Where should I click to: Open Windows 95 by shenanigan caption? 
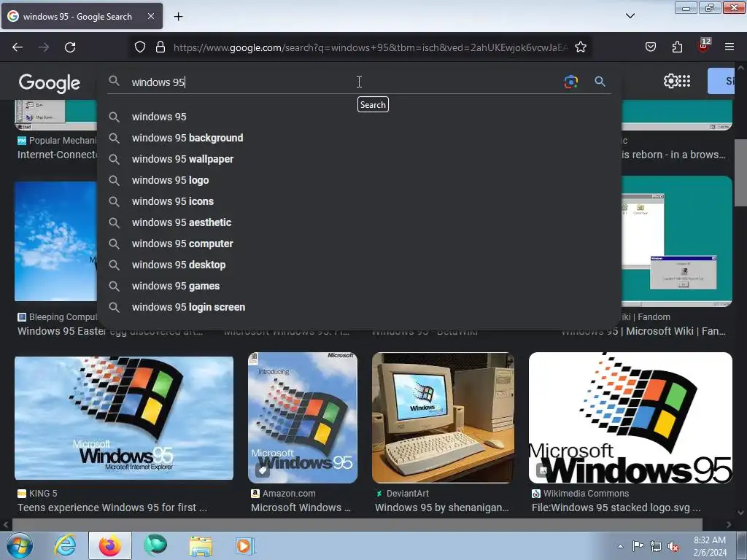coord(442,507)
